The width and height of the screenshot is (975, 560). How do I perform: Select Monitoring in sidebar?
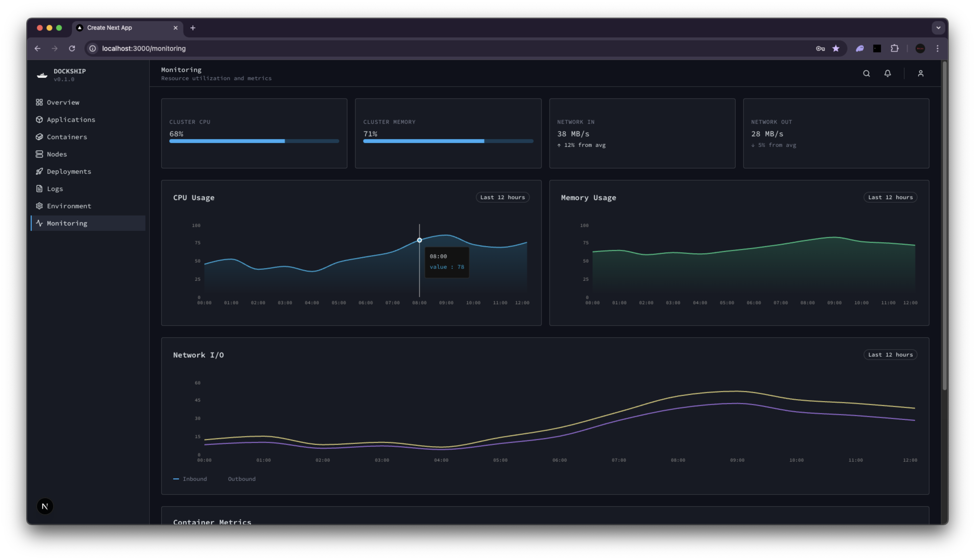coord(88,223)
